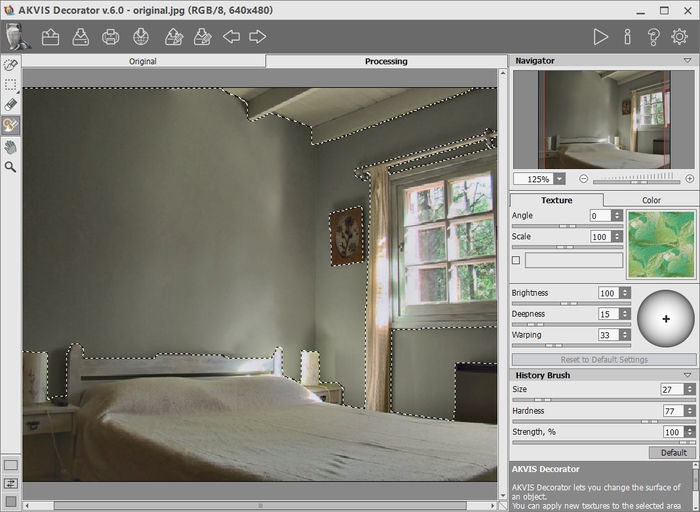Select the History Brush tool
Image resolution: width=700 pixels, height=512 pixels.
10,125
